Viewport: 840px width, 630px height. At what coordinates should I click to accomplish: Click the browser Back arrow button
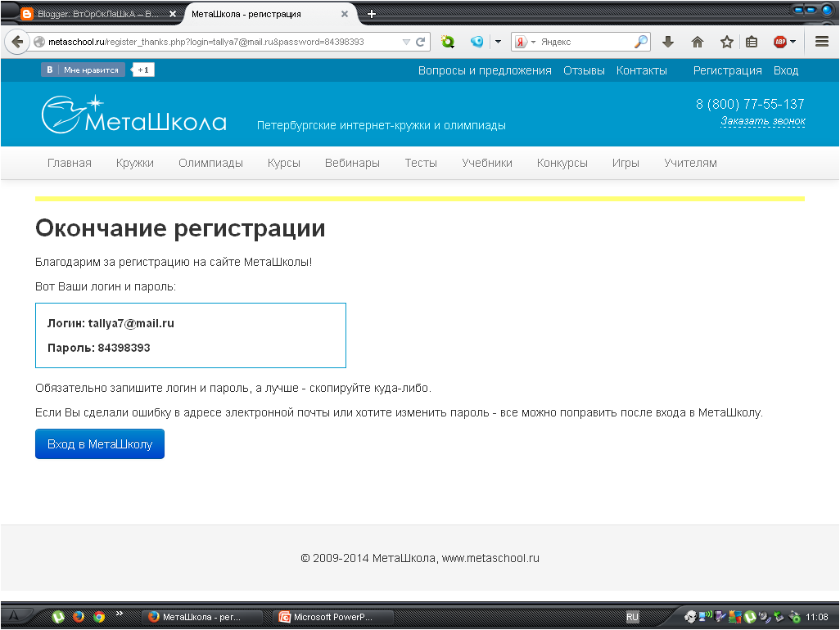point(17,42)
